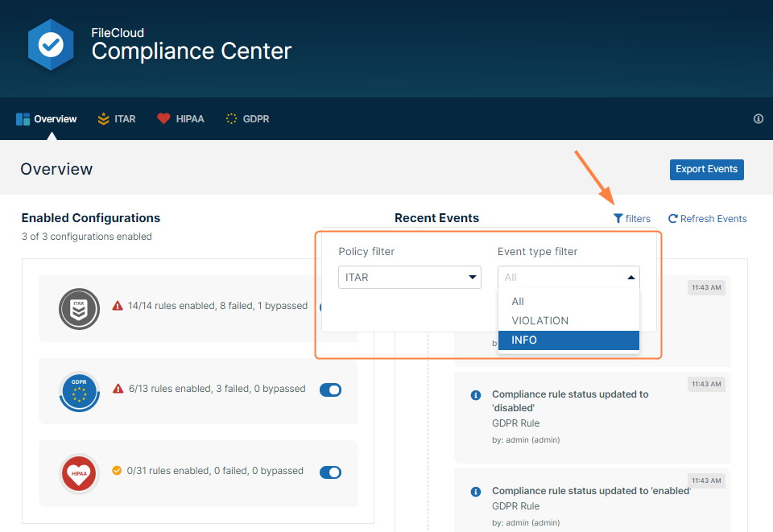
Task: Click the 'Recent Events' heading
Action: [x=436, y=218]
